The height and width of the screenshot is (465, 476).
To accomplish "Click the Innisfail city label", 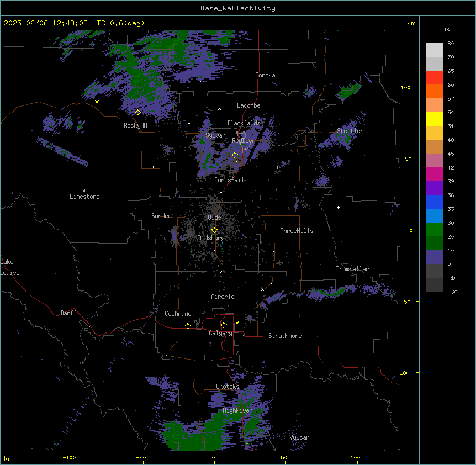I will [229, 180].
